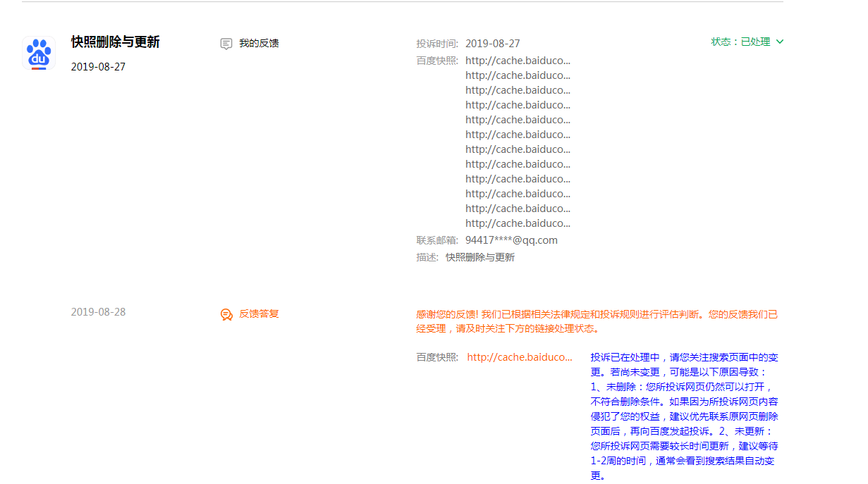Open first cache link beside 投诉 百度快照 label

pyautogui.click(x=518, y=61)
